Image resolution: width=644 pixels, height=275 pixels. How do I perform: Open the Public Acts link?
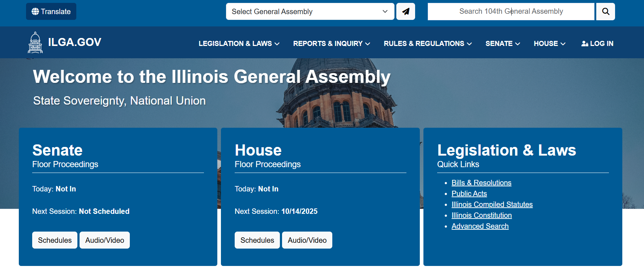tap(469, 194)
